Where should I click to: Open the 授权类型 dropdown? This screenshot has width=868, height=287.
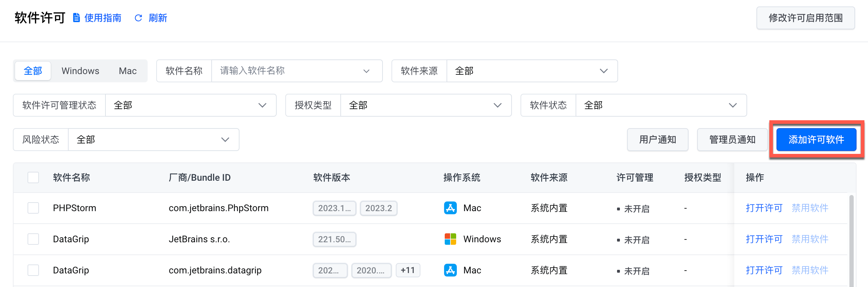coord(426,105)
